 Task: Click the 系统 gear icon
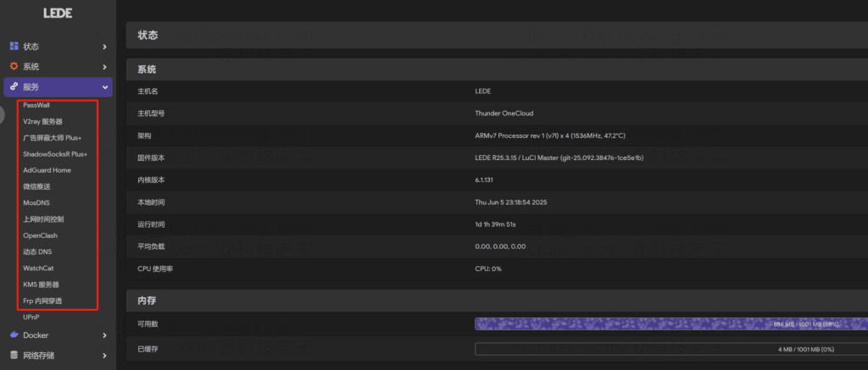tap(14, 66)
